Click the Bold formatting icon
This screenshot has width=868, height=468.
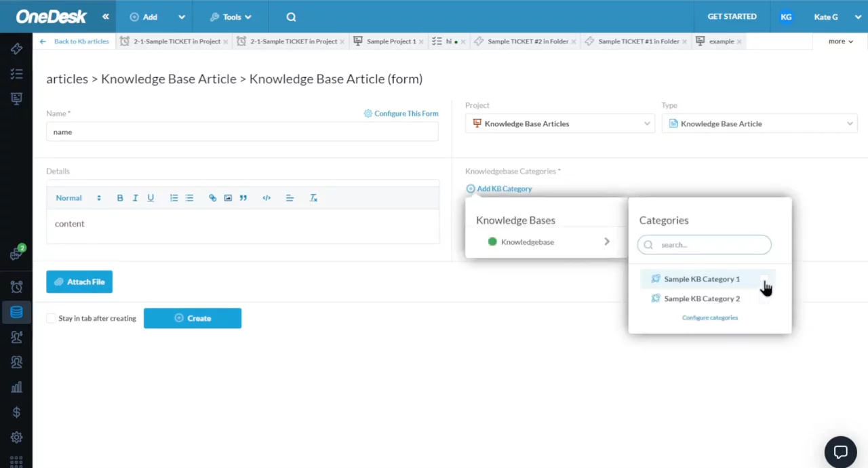click(x=120, y=198)
